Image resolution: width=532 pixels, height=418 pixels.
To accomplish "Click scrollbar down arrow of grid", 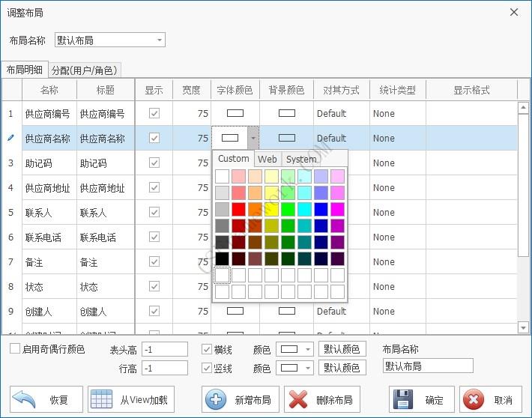I will click(524, 327).
